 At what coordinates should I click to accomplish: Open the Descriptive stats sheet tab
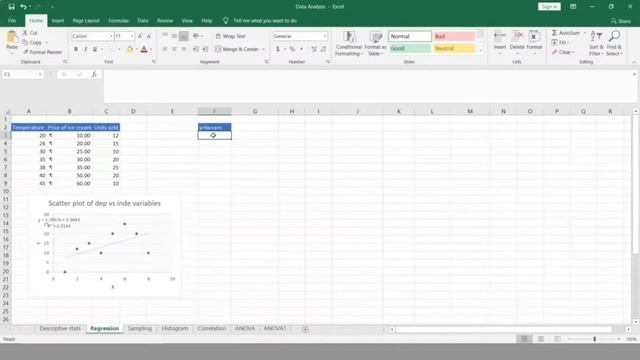tap(60, 329)
